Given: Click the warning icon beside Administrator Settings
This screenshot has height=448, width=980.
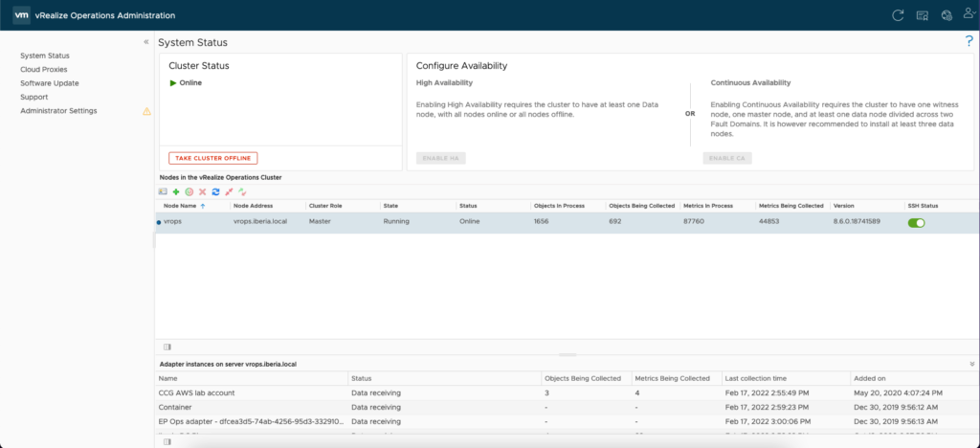Looking at the screenshot, I should (146, 111).
